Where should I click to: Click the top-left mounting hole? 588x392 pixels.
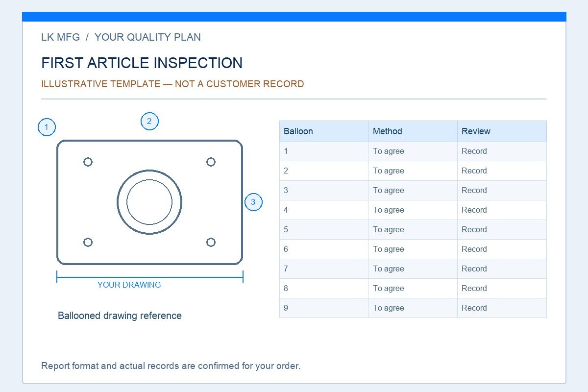point(88,162)
